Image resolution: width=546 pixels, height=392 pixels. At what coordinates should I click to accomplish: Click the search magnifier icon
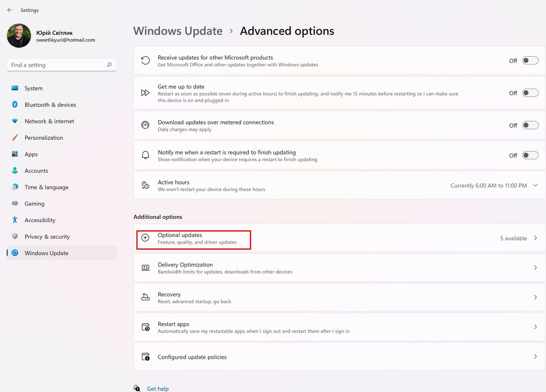pyautogui.click(x=109, y=65)
